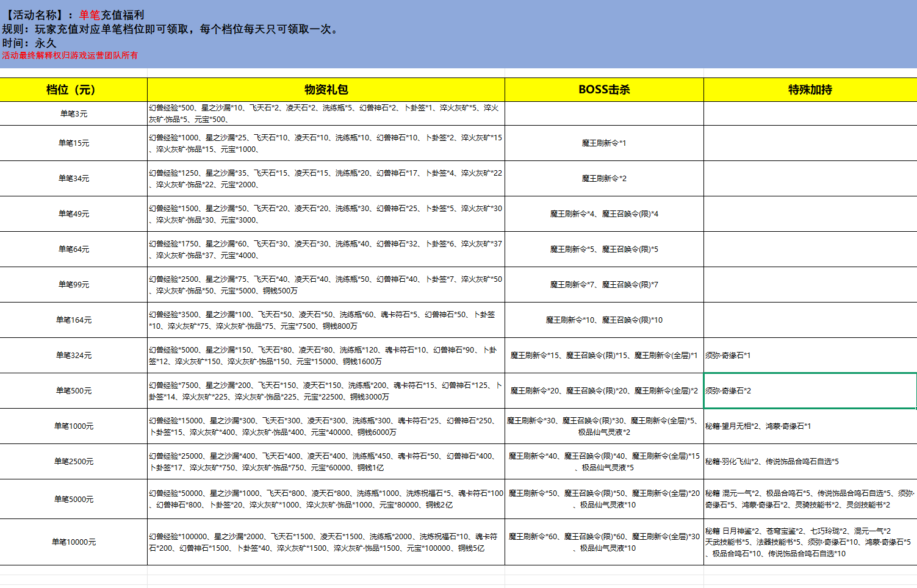
Task: Select the 单笔15元 tier cell
Action: (x=73, y=143)
